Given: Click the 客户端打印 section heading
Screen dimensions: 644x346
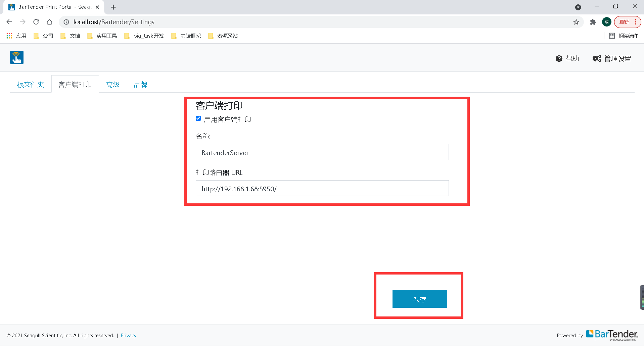Looking at the screenshot, I should click(219, 106).
